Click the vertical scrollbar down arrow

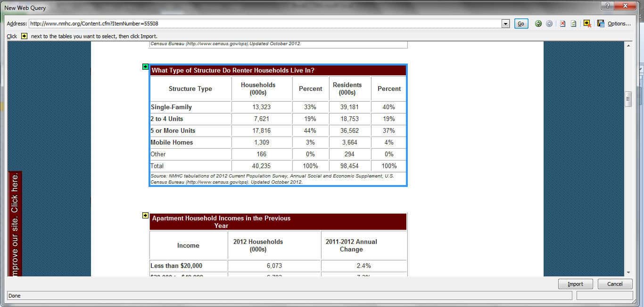[x=628, y=272]
